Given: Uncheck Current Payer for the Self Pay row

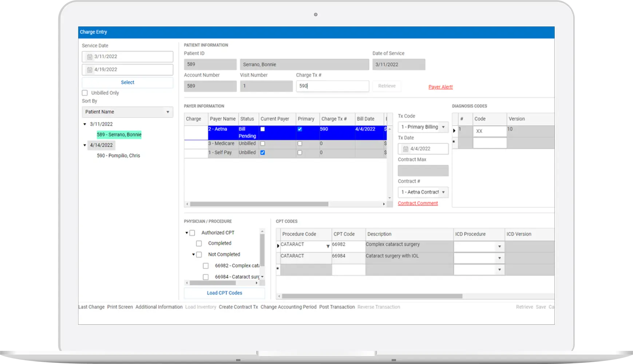Looking at the screenshot, I should [x=263, y=153].
